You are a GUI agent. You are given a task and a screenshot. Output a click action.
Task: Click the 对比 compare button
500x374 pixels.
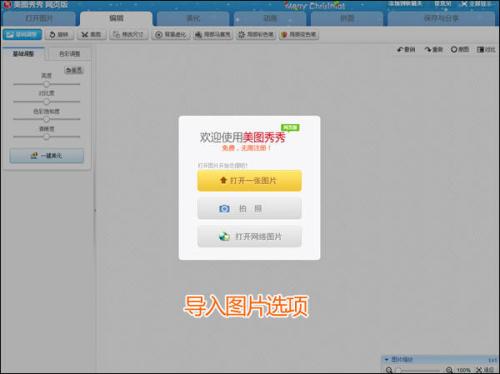[486, 50]
